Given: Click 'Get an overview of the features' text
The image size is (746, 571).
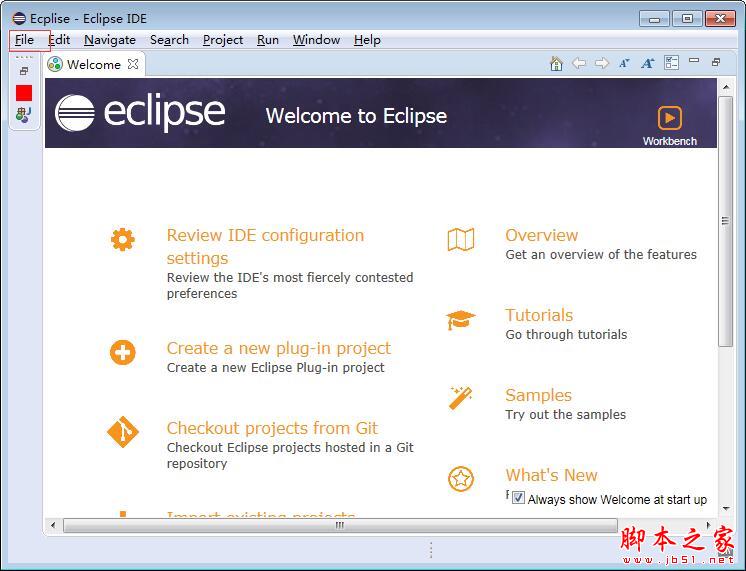Looking at the screenshot, I should click(601, 255).
